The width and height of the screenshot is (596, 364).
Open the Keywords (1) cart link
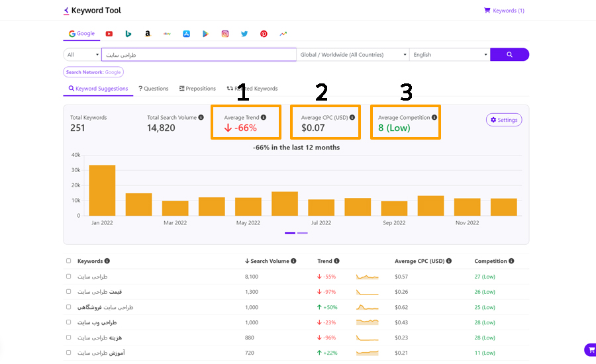(504, 11)
